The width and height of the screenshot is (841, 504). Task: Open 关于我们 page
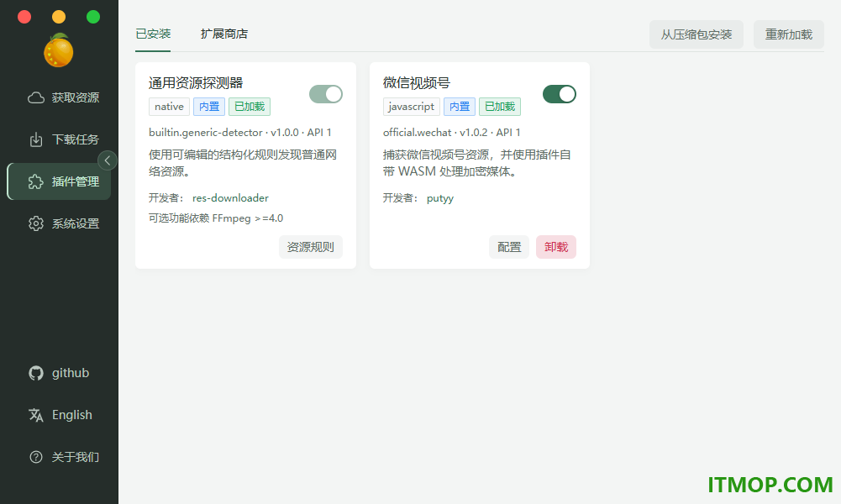(x=59, y=457)
